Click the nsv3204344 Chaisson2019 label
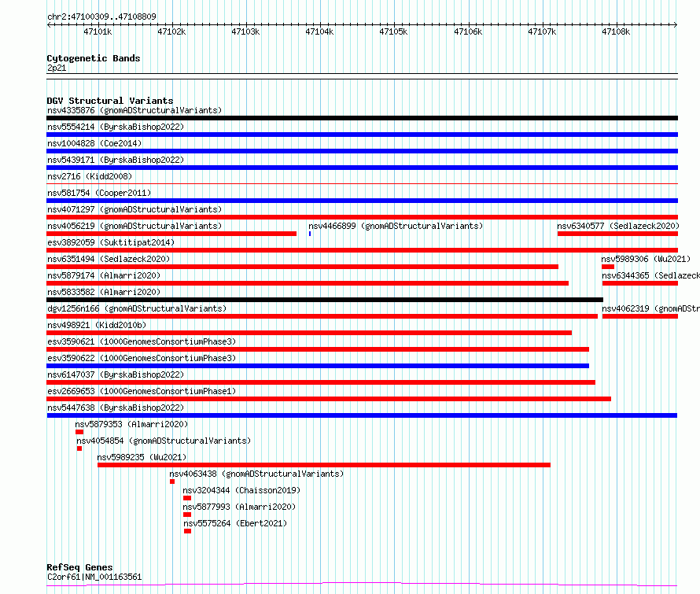The width and height of the screenshot is (700, 594). coord(241,490)
